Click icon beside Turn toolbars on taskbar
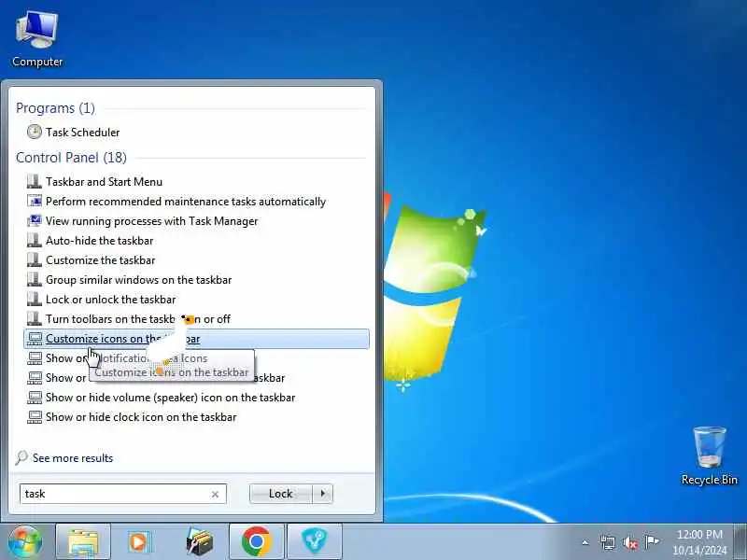This screenshot has width=747, height=560. [35, 318]
